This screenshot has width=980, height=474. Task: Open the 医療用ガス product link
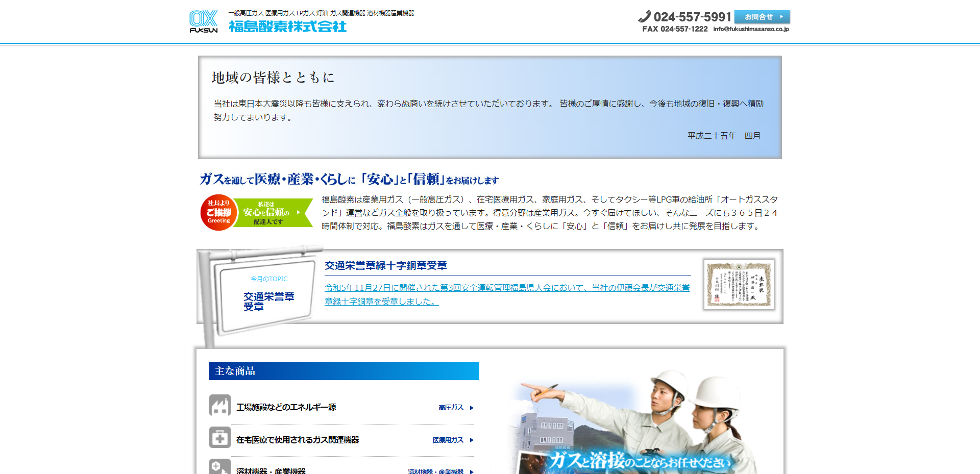[448, 440]
